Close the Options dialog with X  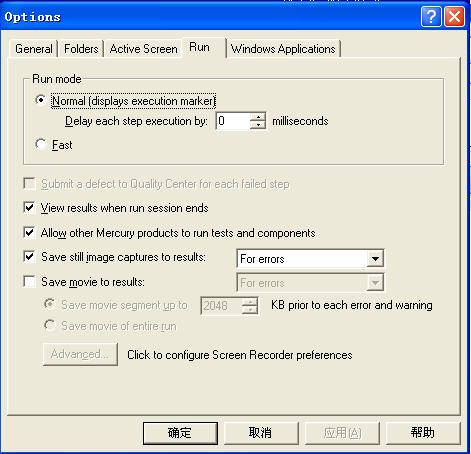pos(454,16)
